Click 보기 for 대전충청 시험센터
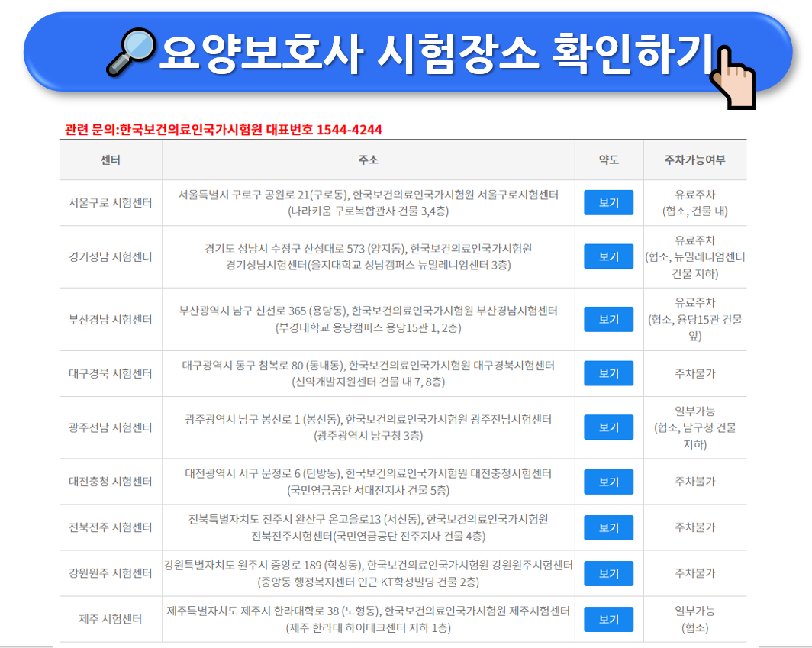Viewport: 812px width, 648px height. point(608,482)
